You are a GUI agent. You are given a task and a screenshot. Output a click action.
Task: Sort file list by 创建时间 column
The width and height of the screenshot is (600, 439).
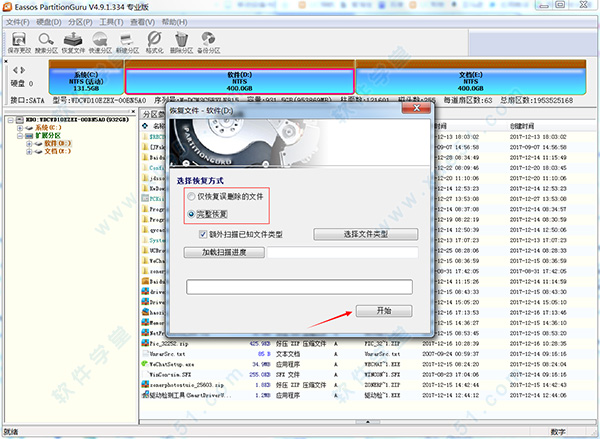pos(522,126)
